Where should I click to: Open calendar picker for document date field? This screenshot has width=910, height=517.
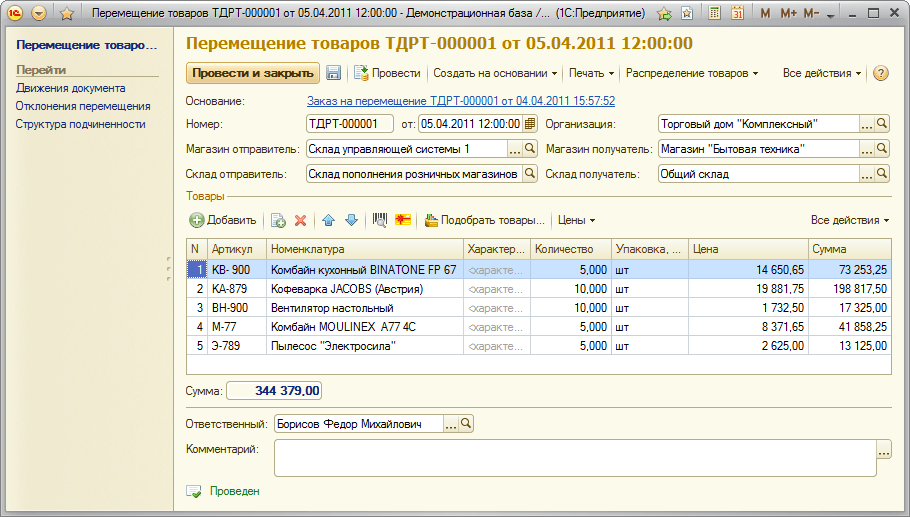530,124
